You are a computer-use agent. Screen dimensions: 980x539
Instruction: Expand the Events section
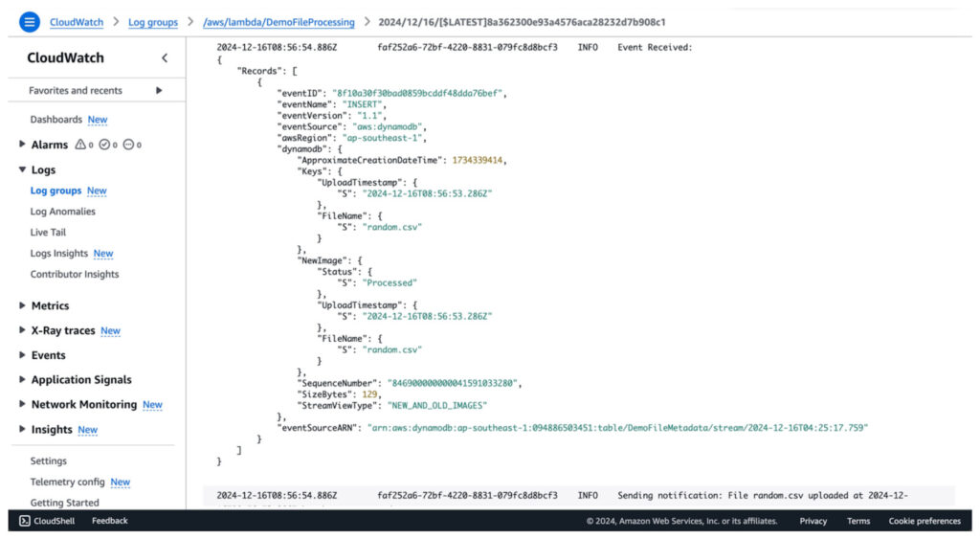coord(23,354)
